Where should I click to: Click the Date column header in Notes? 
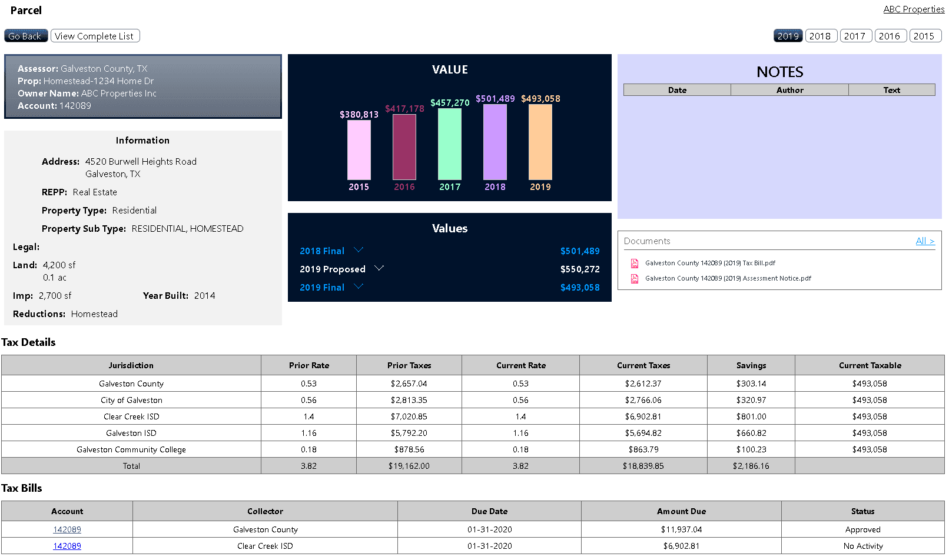(x=676, y=89)
